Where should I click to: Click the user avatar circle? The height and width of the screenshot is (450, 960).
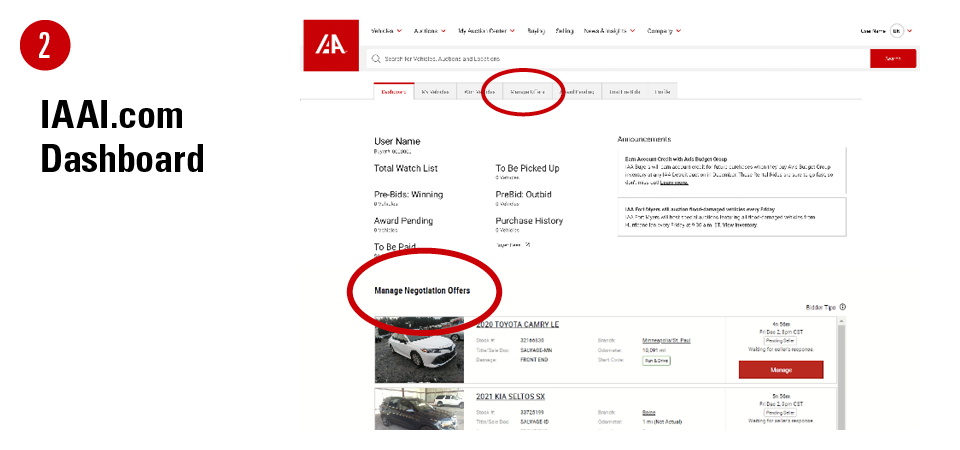[x=896, y=31]
